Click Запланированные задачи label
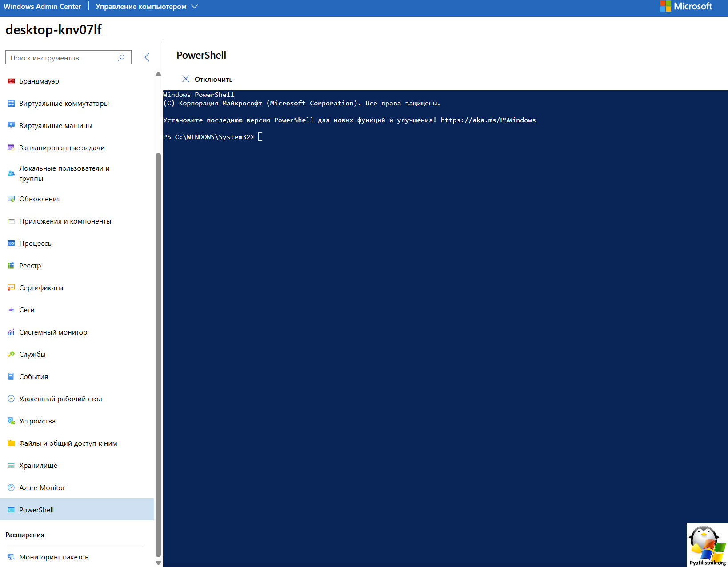The height and width of the screenshot is (567, 728). pos(62,148)
